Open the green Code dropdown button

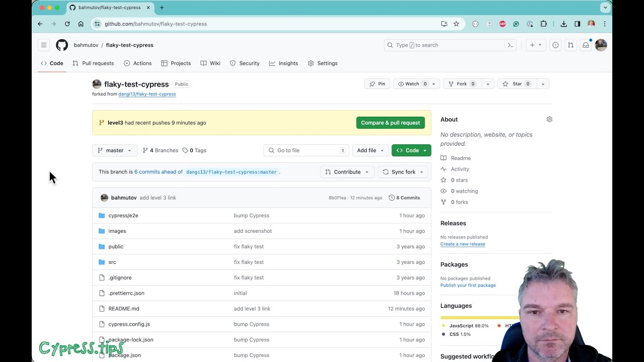pos(412,150)
